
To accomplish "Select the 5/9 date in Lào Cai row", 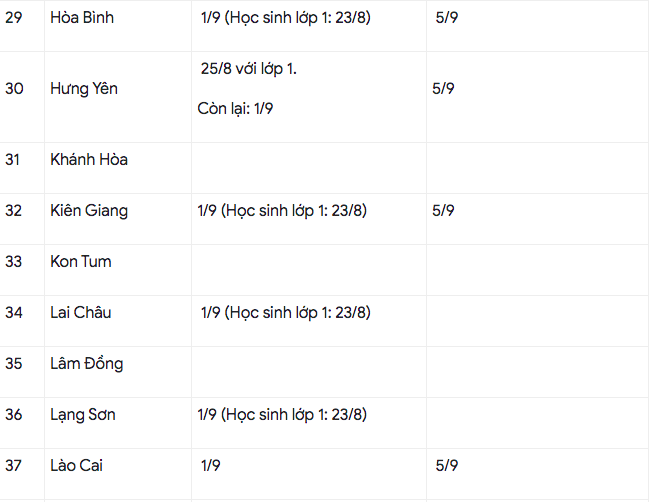I will [x=447, y=466].
